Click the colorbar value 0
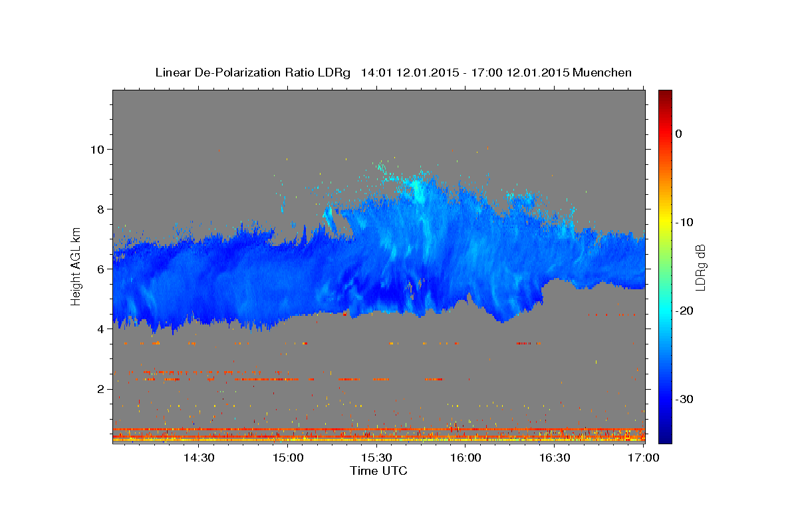Image resolution: width=798 pixels, height=532 pixels. [x=678, y=134]
